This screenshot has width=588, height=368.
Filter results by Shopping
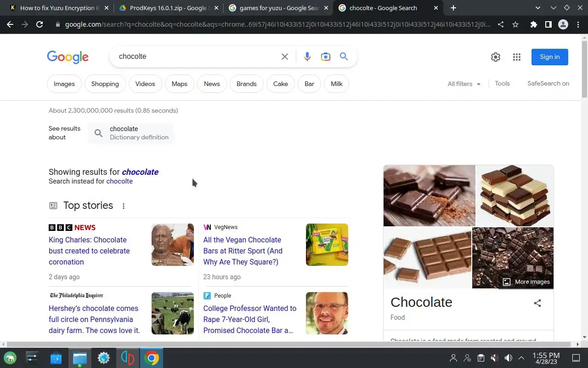[x=105, y=84]
